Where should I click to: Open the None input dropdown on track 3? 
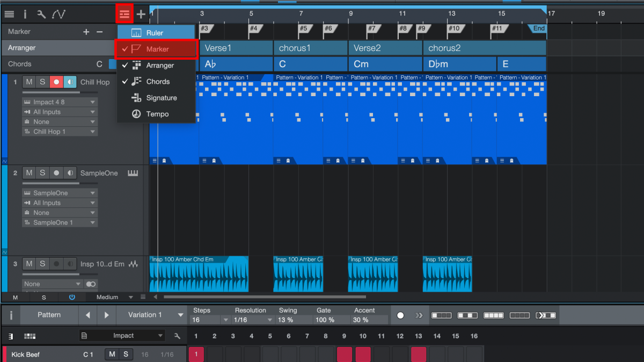click(52, 284)
